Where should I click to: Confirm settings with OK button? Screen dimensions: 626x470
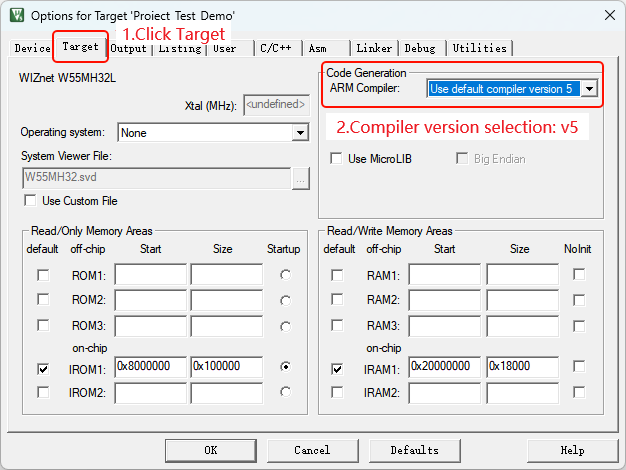tap(211, 450)
